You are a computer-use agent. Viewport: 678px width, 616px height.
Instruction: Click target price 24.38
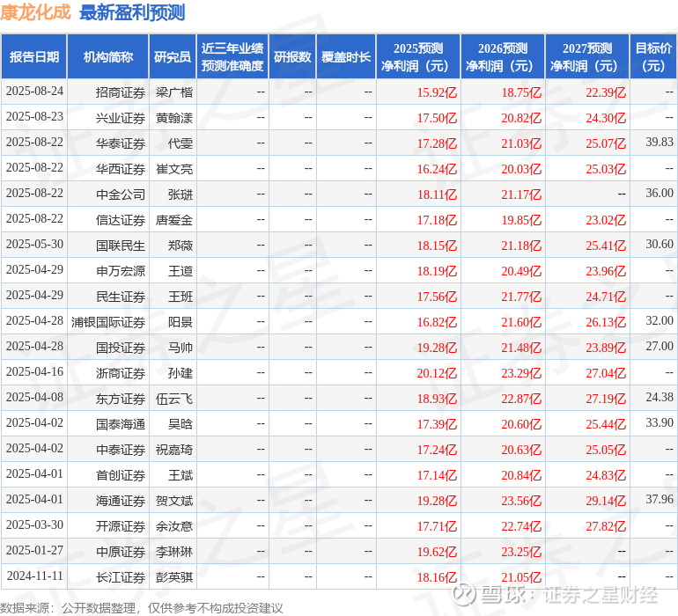(x=660, y=397)
